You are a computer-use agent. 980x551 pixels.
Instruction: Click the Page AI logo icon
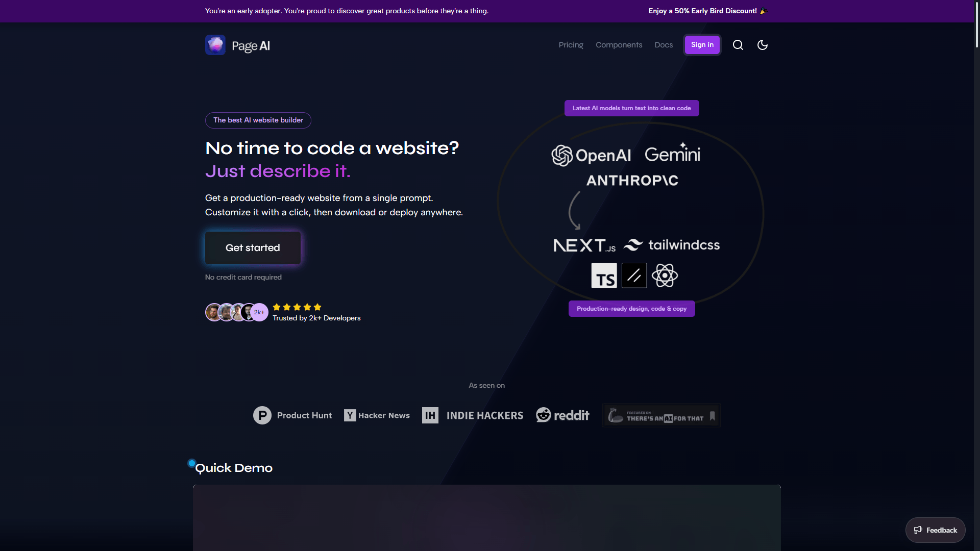(x=215, y=45)
